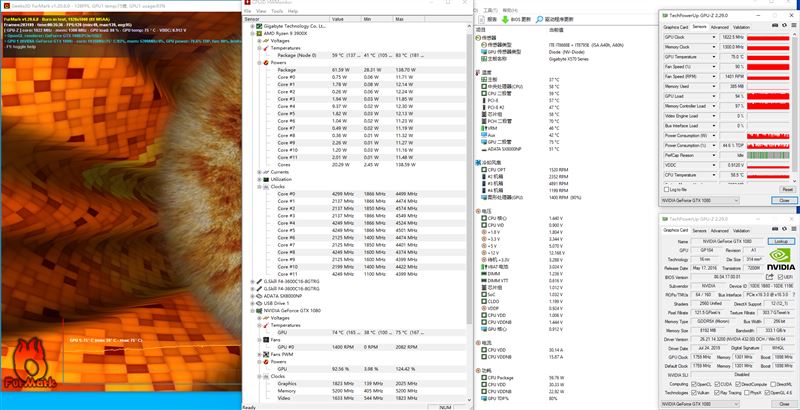Click the sensor category icon in AIDA64 list

coord(479,38)
